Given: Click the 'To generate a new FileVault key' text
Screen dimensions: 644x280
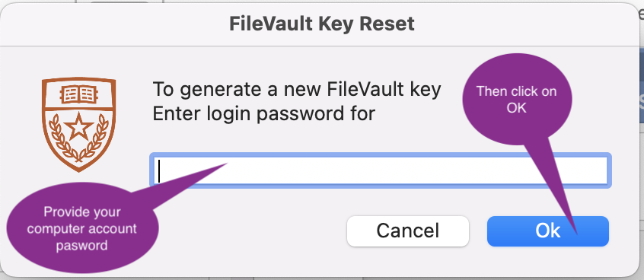Looking at the screenshot, I should (297, 90).
